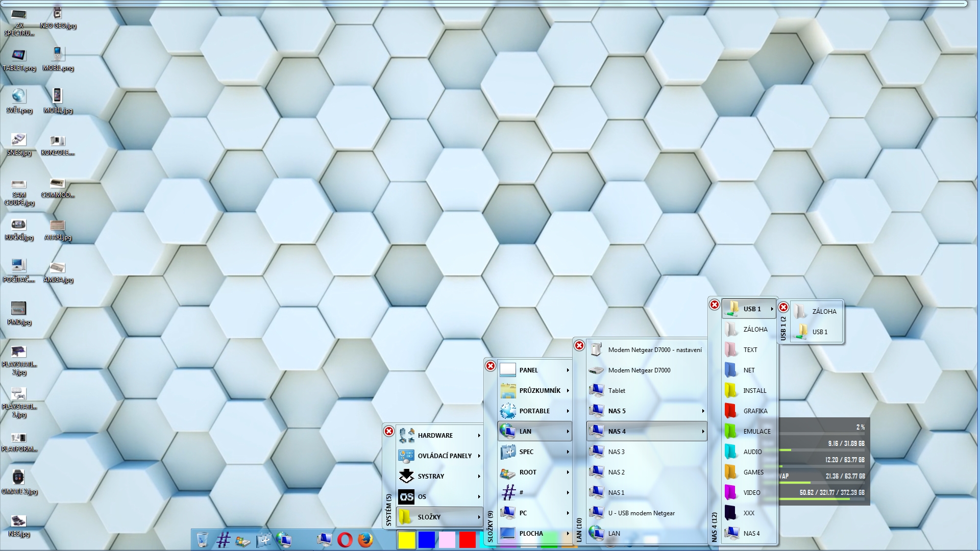The height and width of the screenshot is (551, 980).
Task: Choose SPEC in the SLOŽKY menu
Action: tap(534, 452)
